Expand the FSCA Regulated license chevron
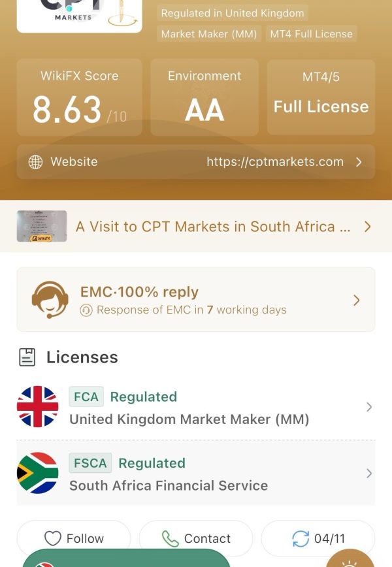The width and height of the screenshot is (392, 567). (369, 474)
